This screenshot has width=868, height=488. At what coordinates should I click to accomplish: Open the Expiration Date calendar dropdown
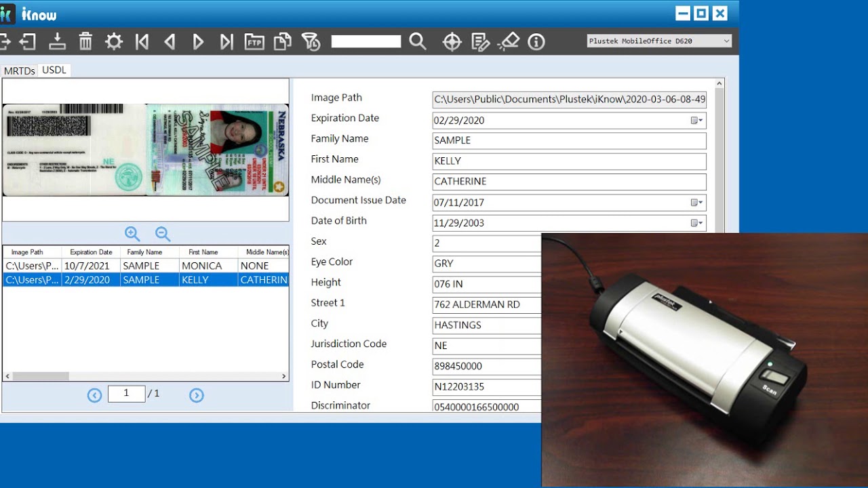pyautogui.click(x=696, y=121)
